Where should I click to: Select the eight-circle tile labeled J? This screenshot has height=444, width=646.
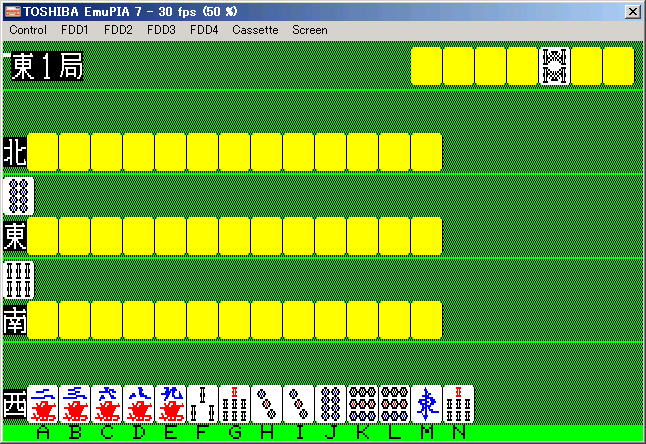(x=331, y=405)
